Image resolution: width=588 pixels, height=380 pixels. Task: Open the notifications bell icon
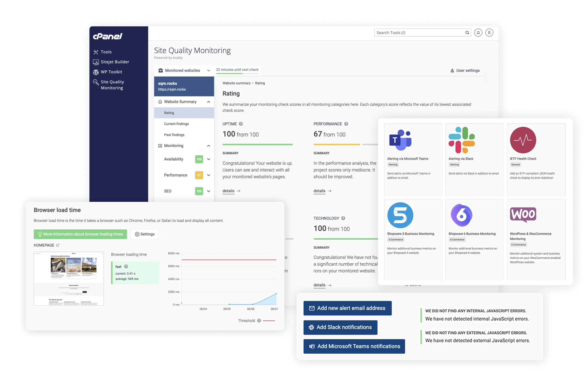(x=478, y=33)
